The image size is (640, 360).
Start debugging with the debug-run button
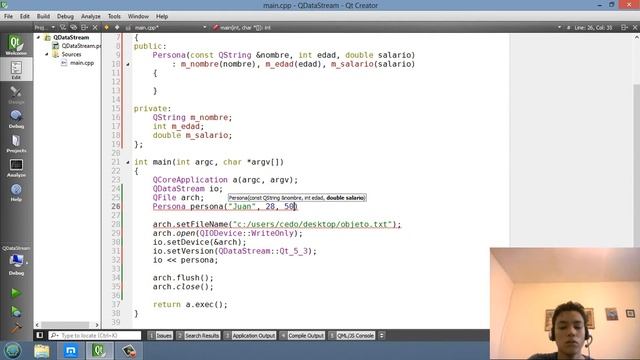tap(16, 311)
